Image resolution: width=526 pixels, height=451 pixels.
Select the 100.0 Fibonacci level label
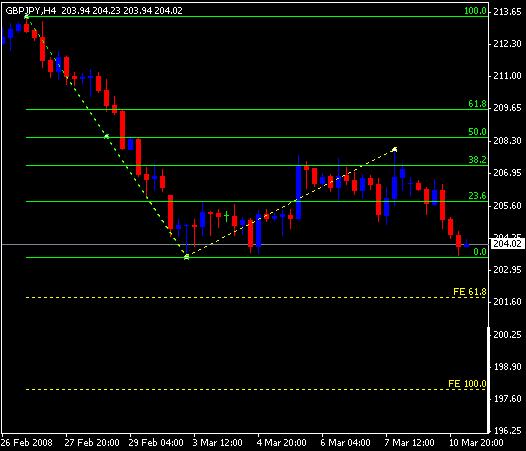coord(475,11)
